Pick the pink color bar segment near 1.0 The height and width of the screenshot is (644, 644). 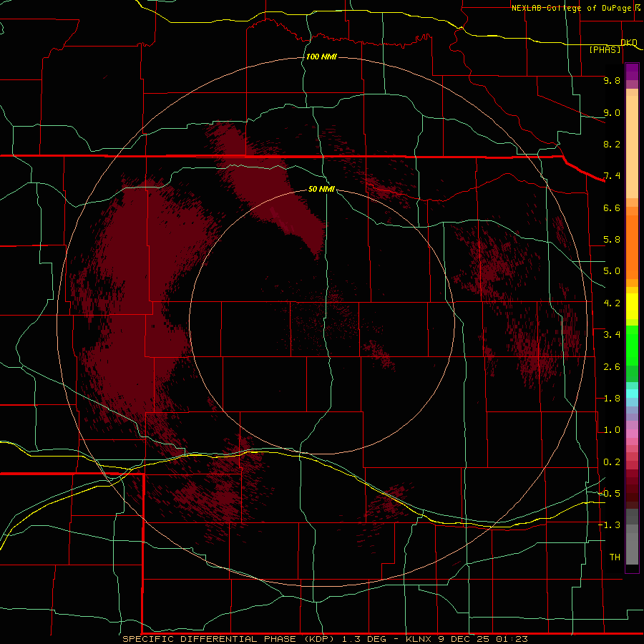coord(632,434)
